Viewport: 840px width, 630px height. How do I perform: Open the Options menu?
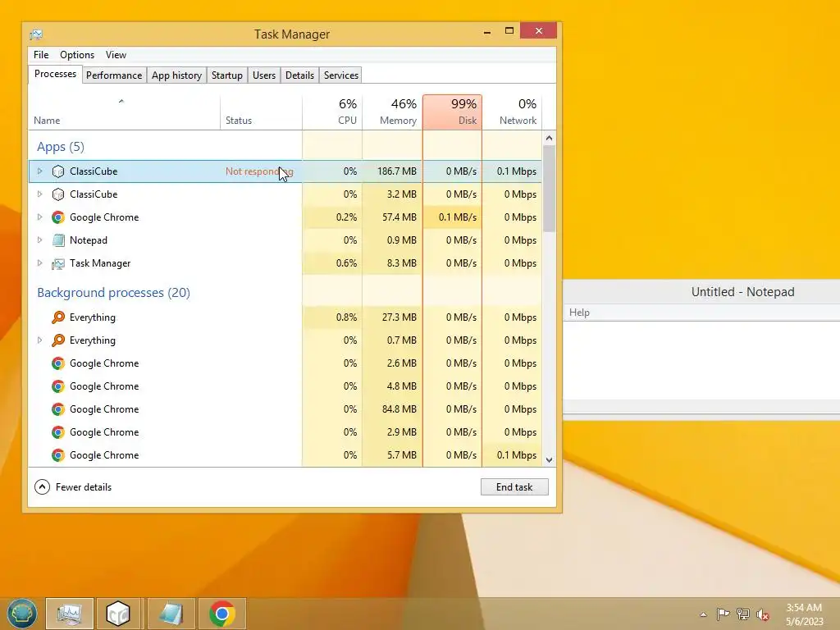click(x=77, y=55)
